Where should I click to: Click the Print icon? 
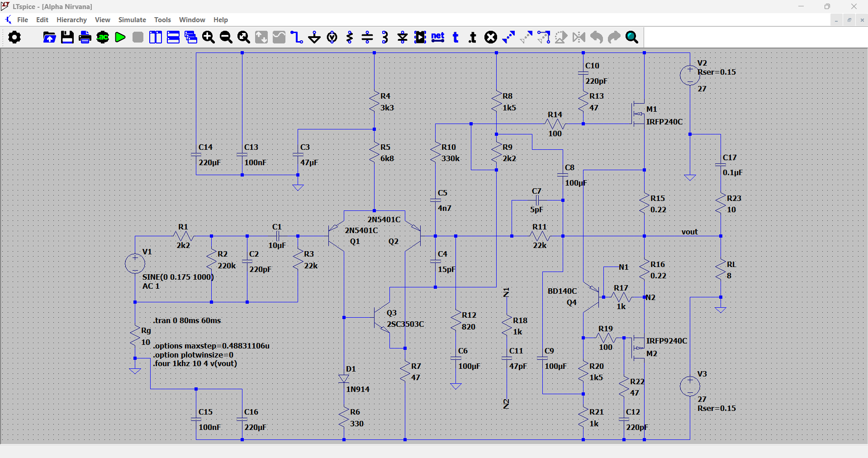(85, 37)
